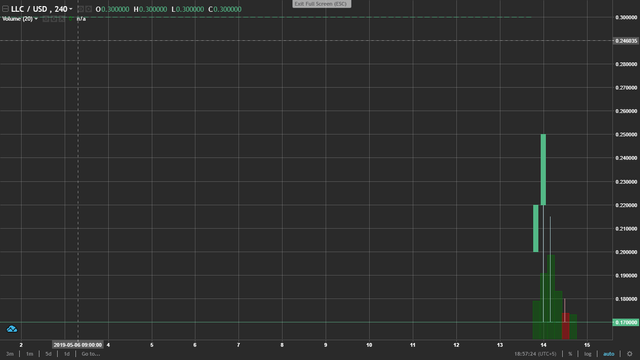Click the 0.170000 current price label
Screen dimensions: 640x360
pyautogui.click(x=626, y=322)
